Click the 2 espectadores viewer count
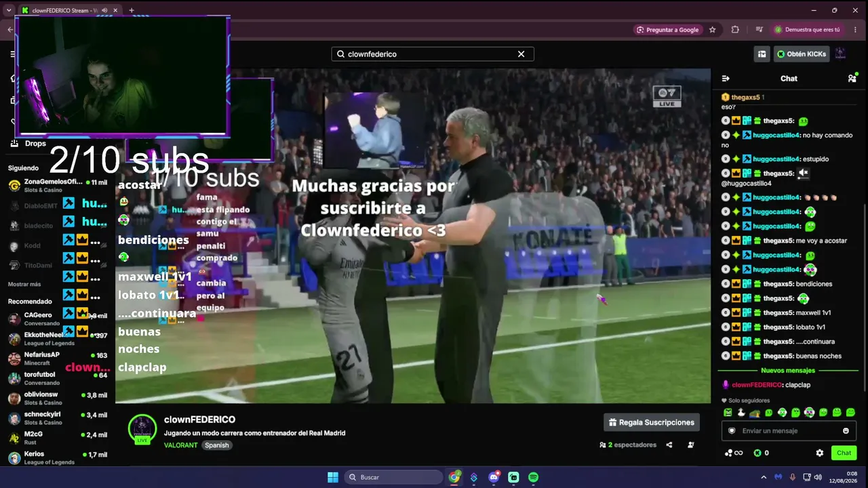Viewport: 868px width, 488px height. (629, 445)
